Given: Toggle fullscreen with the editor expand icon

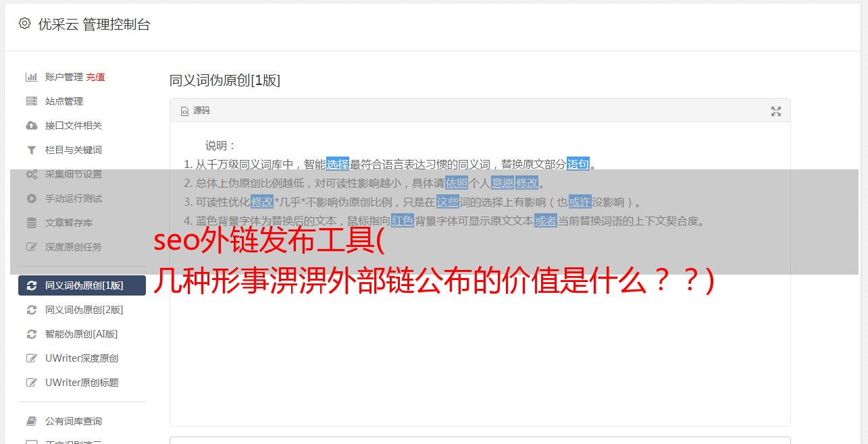Looking at the screenshot, I should tap(776, 111).
